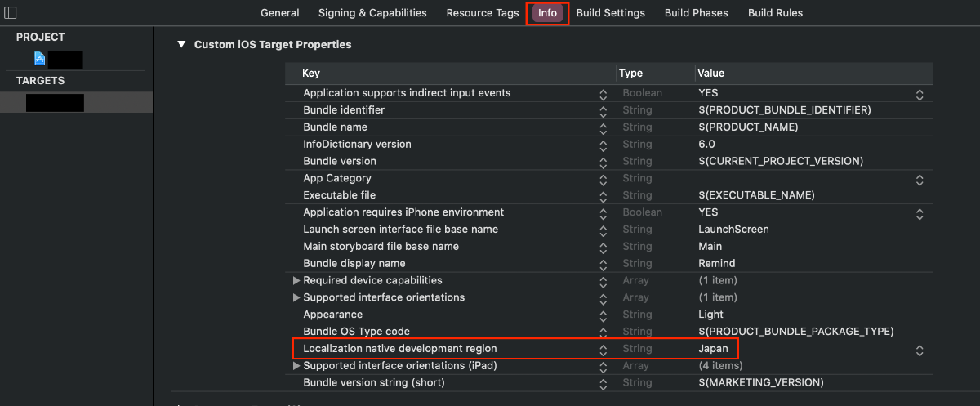
Task: Toggle the sidebar panel icon at top left
Action: pos(10,12)
